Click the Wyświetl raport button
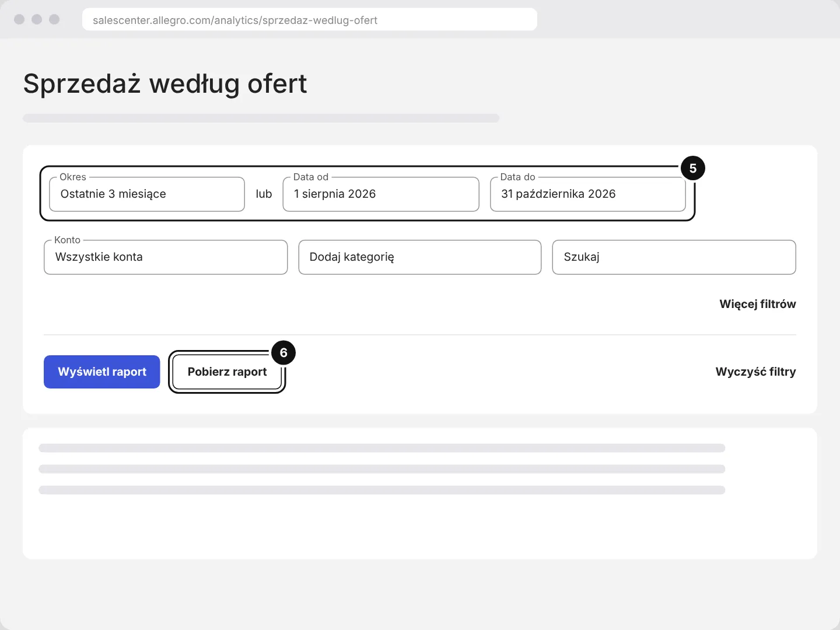Viewport: 840px width, 630px height. click(102, 372)
